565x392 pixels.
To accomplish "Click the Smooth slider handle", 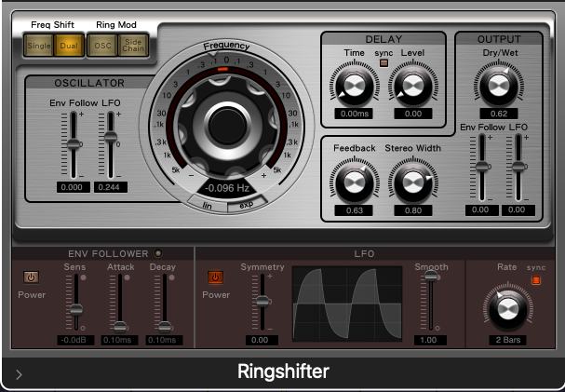I will pyautogui.click(x=431, y=276).
